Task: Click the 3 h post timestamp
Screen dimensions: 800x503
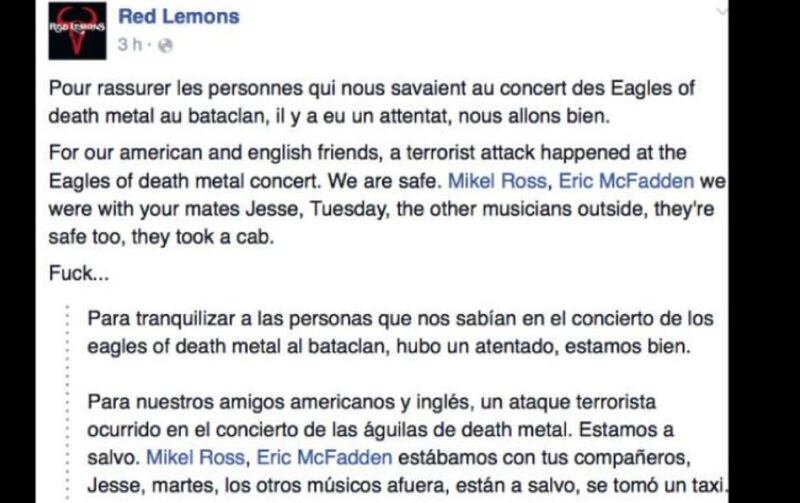Action: [x=130, y=44]
